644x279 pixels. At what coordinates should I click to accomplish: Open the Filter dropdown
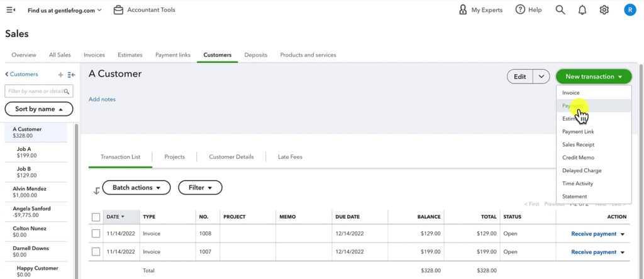(x=200, y=188)
